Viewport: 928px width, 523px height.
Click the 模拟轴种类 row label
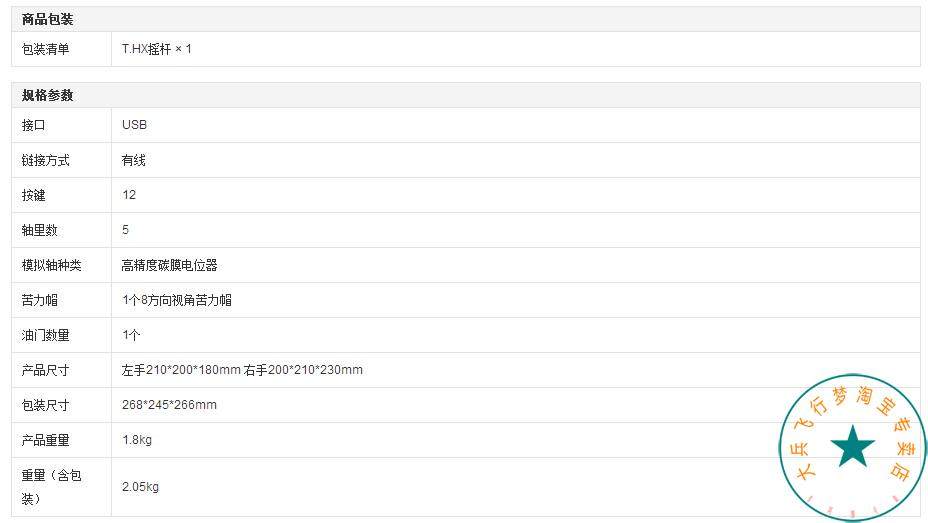pos(52,265)
